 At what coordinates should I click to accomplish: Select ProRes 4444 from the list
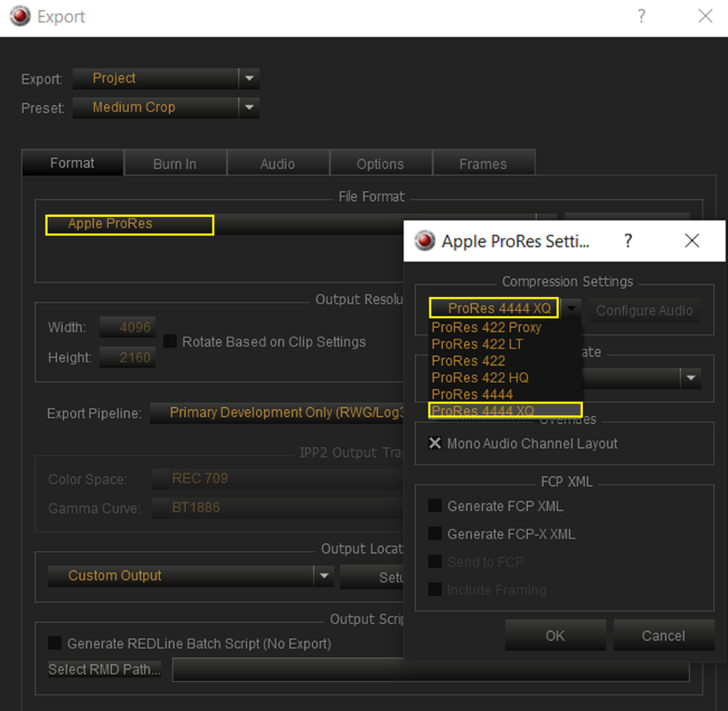coord(505,395)
